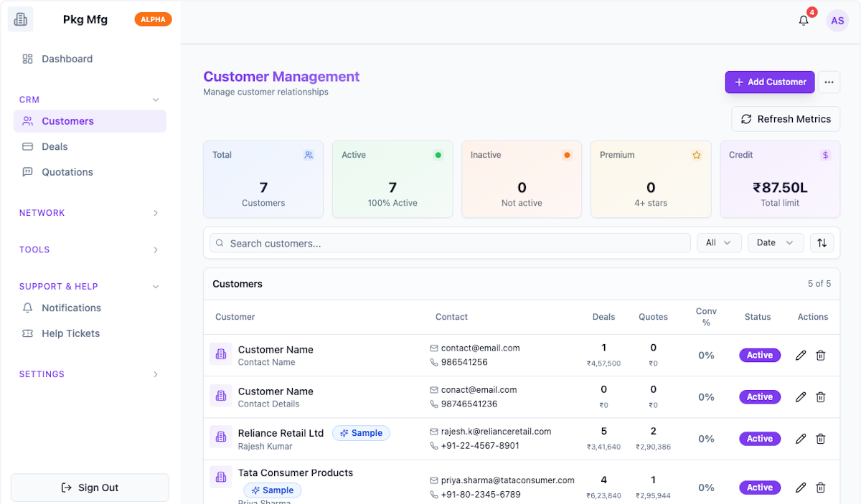The image size is (861, 504).
Task: Click the AS user avatar
Action: 837,21
